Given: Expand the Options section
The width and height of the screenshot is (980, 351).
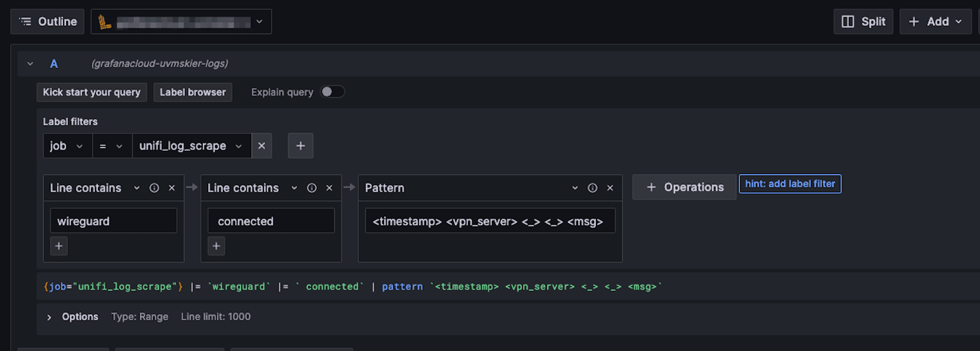Looking at the screenshot, I should (x=49, y=317).
